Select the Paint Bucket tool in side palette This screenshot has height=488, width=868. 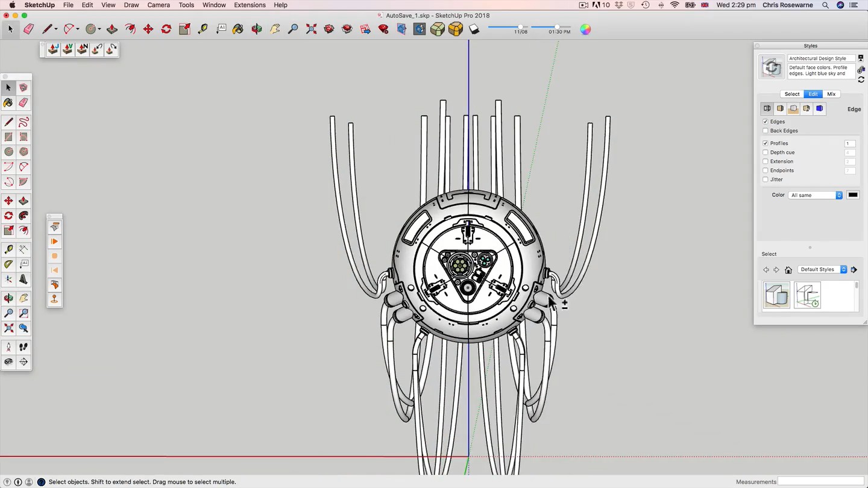tap(8, 103)
